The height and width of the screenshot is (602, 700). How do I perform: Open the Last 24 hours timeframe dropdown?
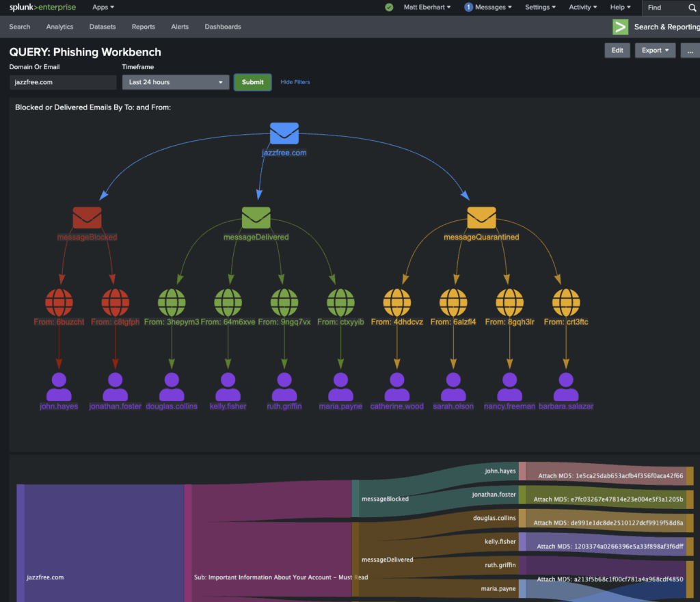click(x=175, y=81)
